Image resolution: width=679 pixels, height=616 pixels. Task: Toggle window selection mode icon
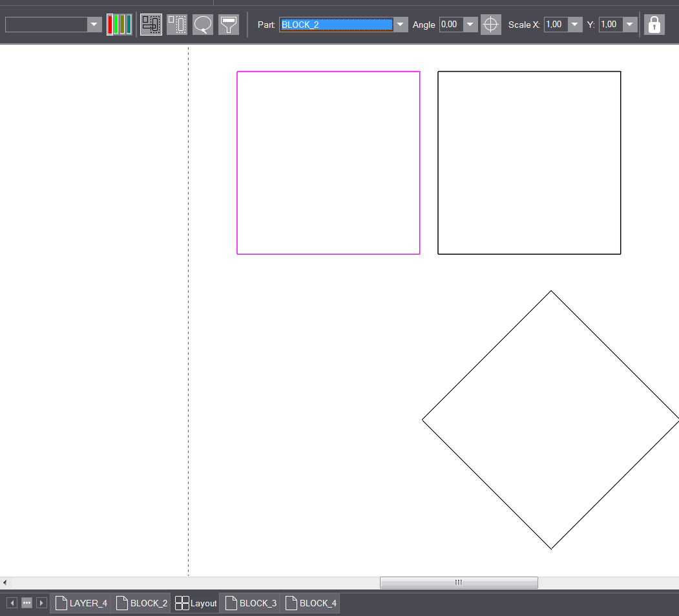click(x=177, y=25)
